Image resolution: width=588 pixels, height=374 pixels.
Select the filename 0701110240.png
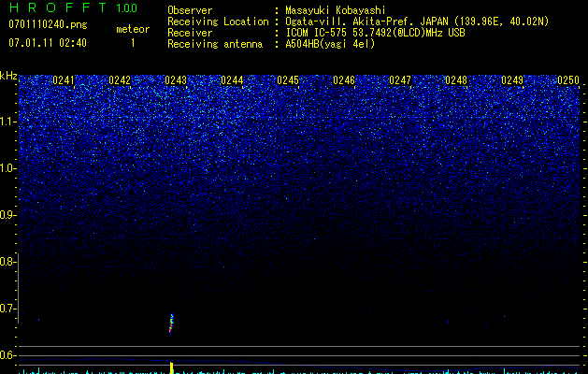[x=48, y=24]
